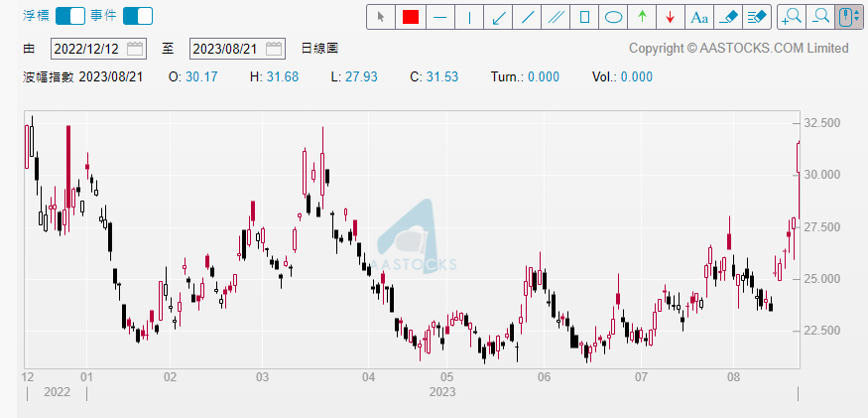The width and height of the screenshot is (868, 418).
Task: Click the zoom out magnifier
Action: (x=820, y=17)
